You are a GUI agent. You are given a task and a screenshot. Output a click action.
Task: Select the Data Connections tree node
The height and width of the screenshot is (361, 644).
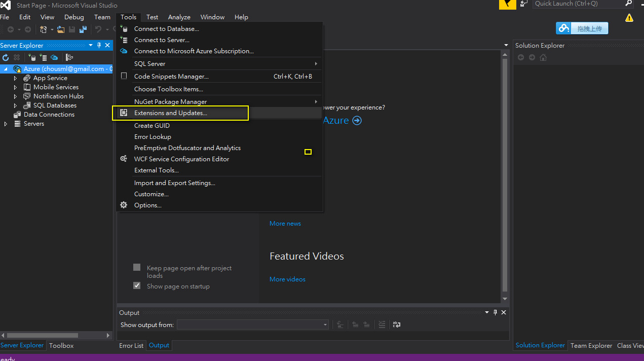49,115
